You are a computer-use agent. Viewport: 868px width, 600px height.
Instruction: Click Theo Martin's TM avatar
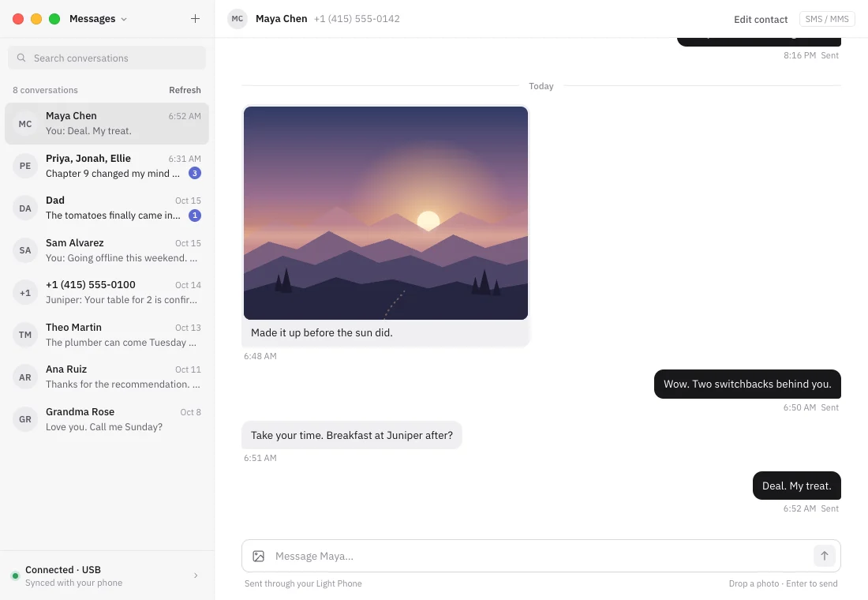click(25, 335)
